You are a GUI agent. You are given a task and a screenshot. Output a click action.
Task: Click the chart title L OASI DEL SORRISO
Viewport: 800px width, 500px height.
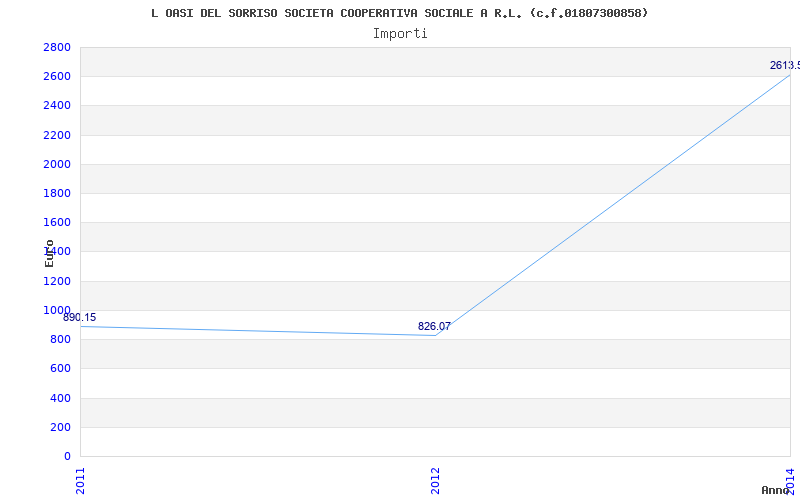tap(399, 13)
